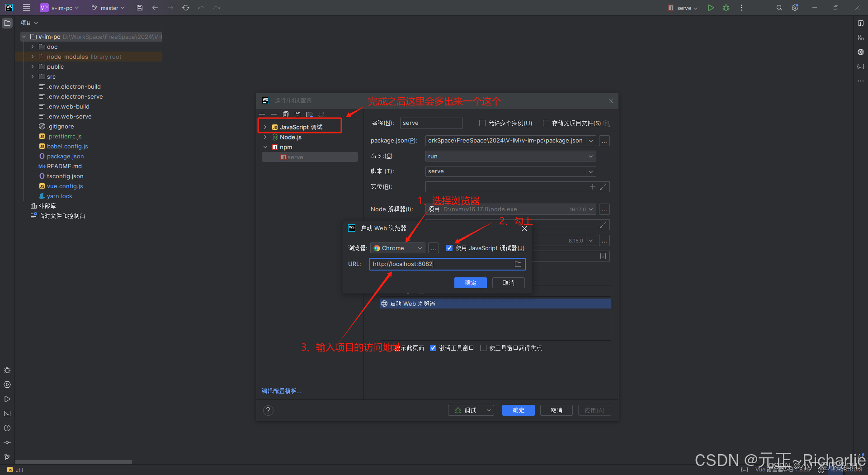Open the Chrome browser dropdown
This screenshot has width=868, height=475.
pyautogui.click(x=397, y=248)
